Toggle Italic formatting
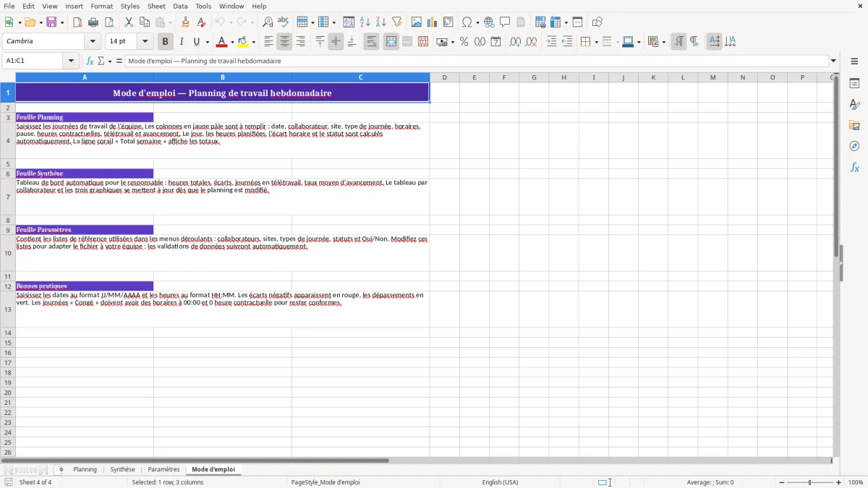The image size is (868, 488). (182, 42)
